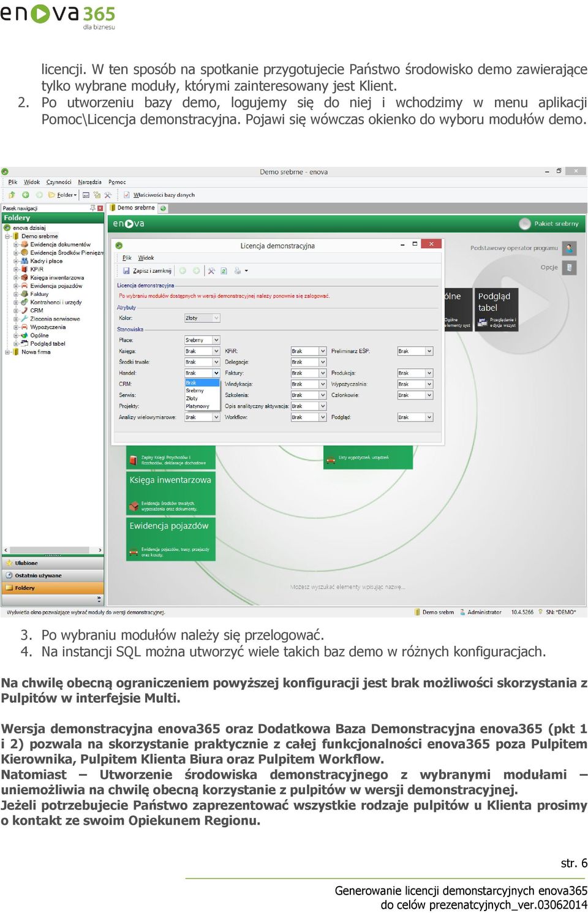Open the Widok menu in Licencja demonstracyjna dialog

pos(146,258)
